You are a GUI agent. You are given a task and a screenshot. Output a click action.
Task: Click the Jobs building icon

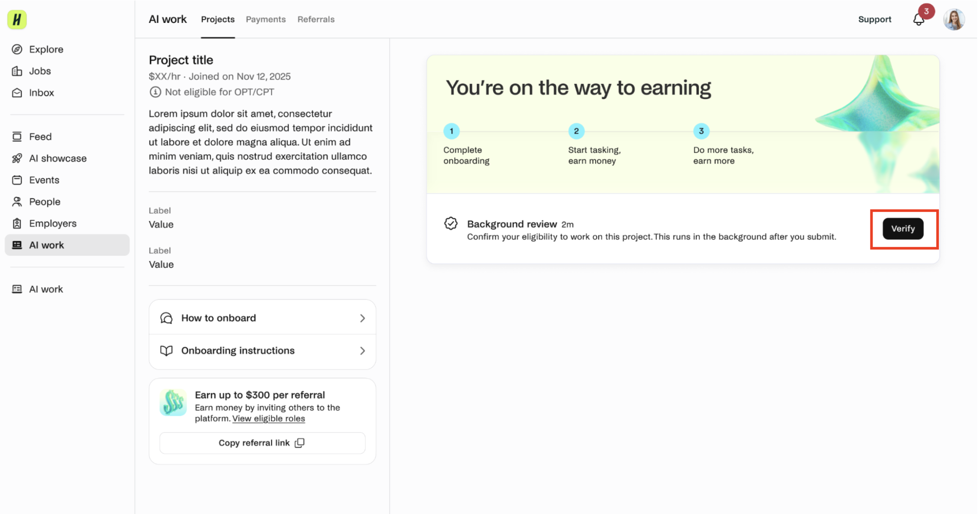(x=17, y=71)
